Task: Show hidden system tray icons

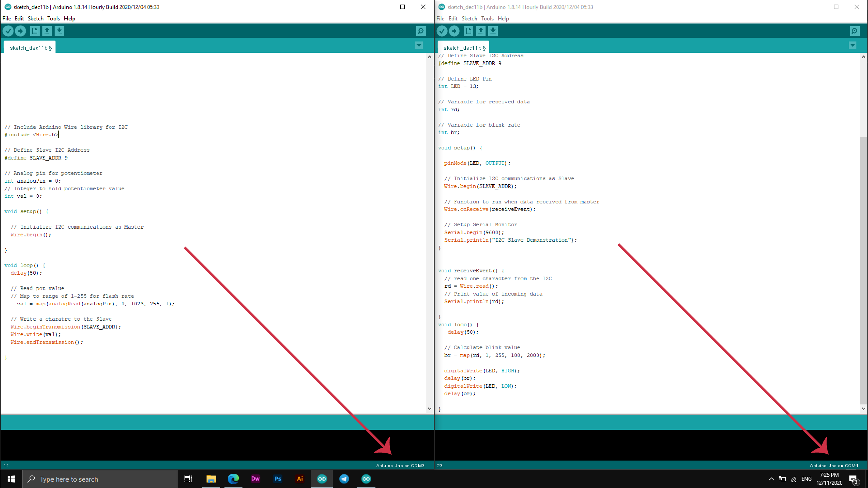Action: pyautogui.click(x=771, y=479)
